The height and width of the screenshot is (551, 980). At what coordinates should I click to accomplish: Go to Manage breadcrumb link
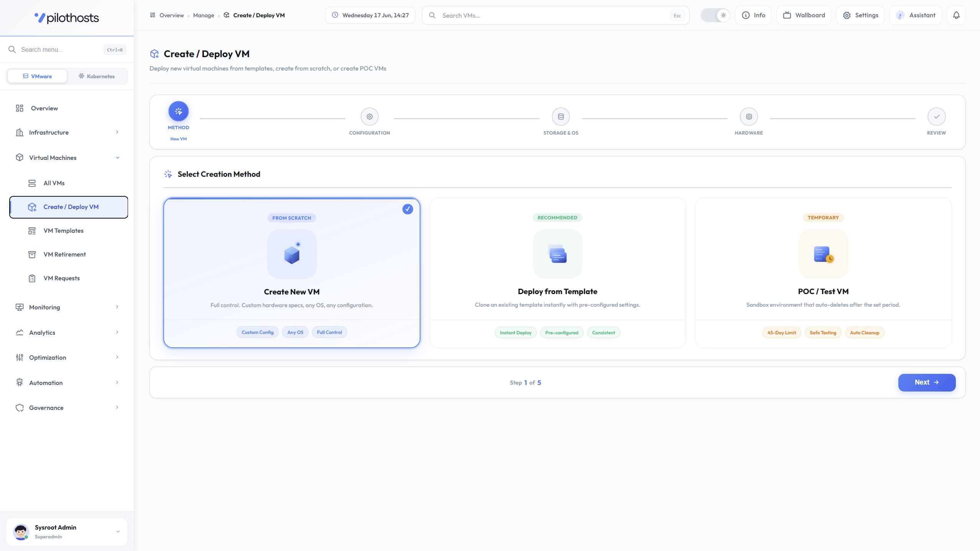click(x=204, y=15)
